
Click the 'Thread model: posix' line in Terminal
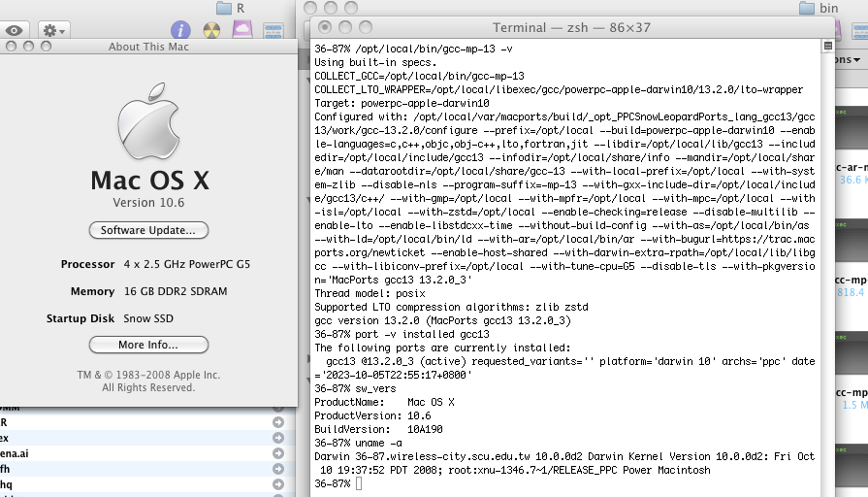(370, 294)
